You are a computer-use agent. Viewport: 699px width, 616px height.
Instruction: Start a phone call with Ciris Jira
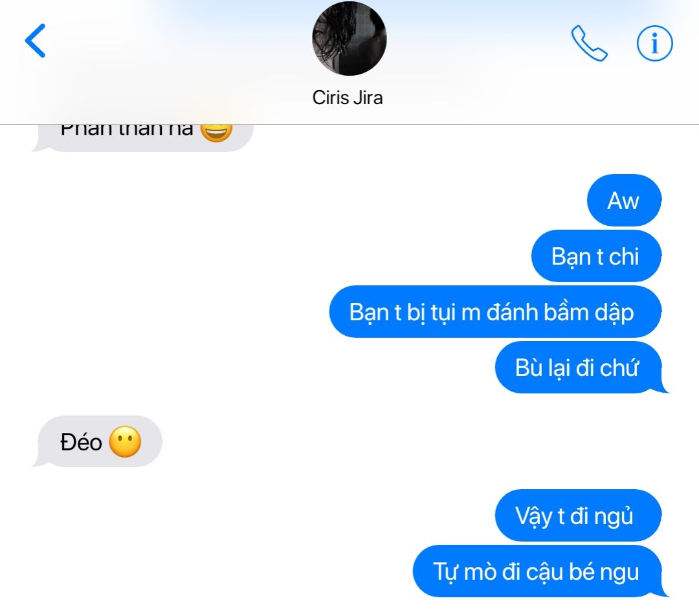[x=589, y=43]
